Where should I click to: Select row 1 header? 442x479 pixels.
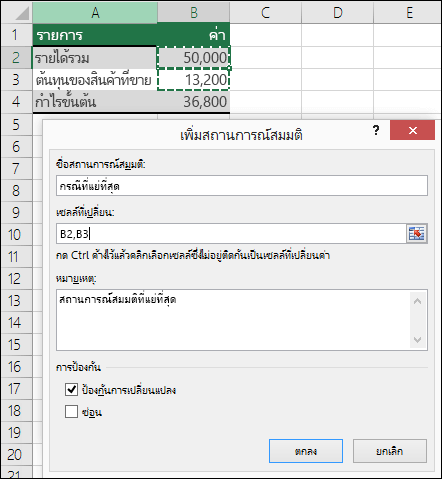pos(17,35)
